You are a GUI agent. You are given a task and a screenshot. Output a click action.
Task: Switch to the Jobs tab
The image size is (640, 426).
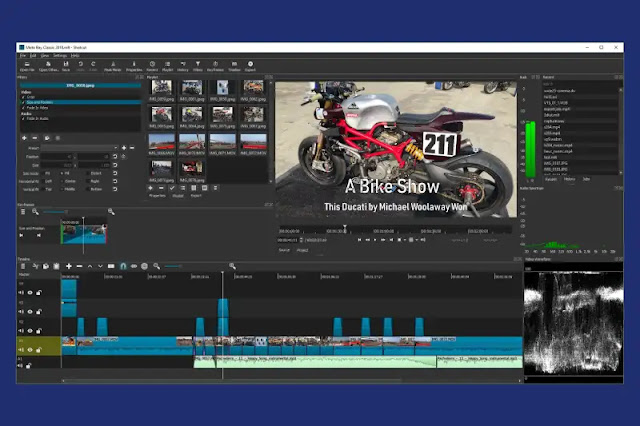(586, 179)
